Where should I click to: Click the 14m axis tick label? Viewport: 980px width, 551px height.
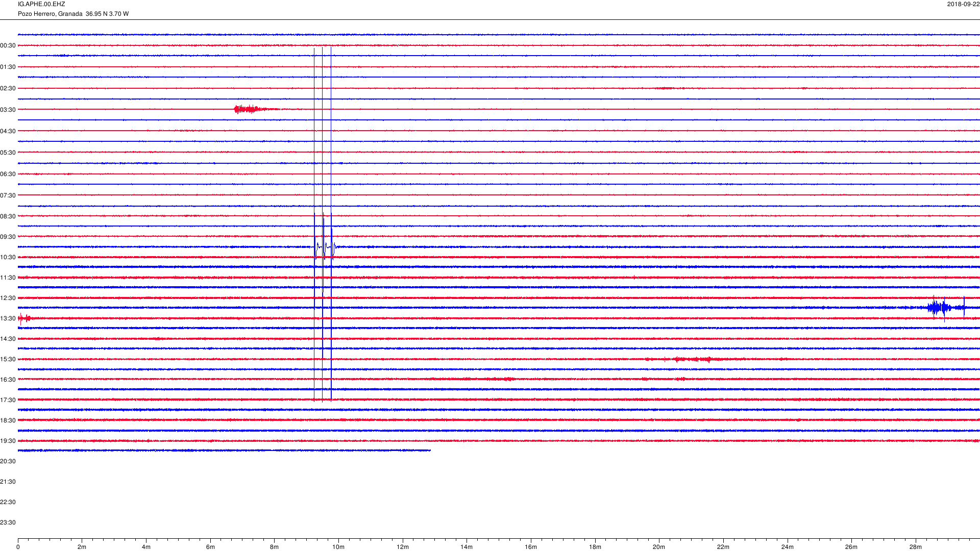(467, 547)
